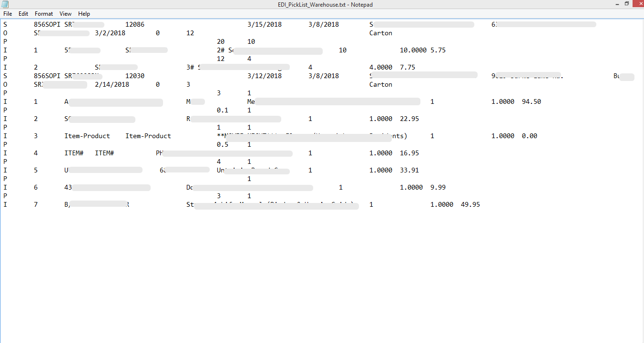Image resolution: width=644 pixels, height=343 pixels.
Task: Place cursor on the 12086 value
Action: (135, 24)
